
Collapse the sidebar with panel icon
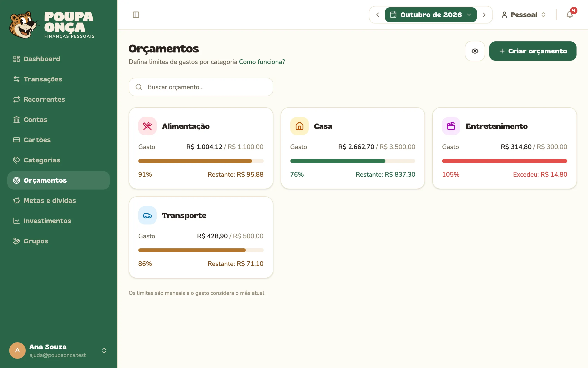tap(136, 15)
